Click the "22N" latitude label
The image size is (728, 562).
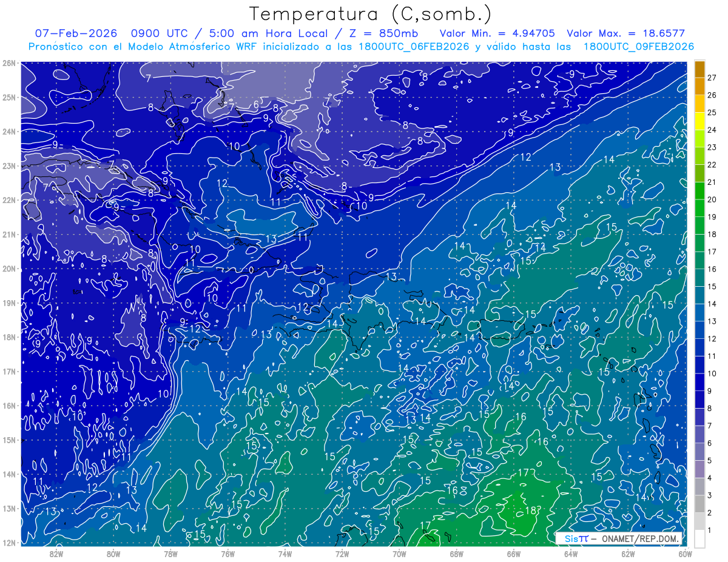coord(8,200)
